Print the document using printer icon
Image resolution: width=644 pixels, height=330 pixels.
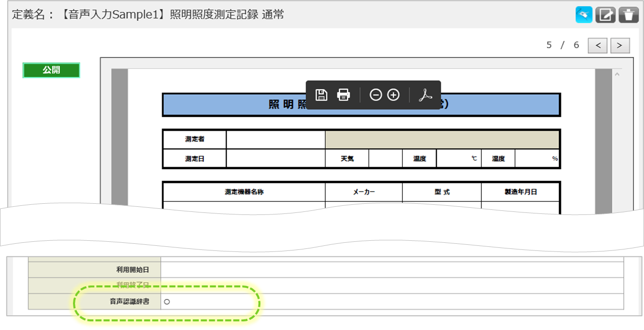pos(344,95)
